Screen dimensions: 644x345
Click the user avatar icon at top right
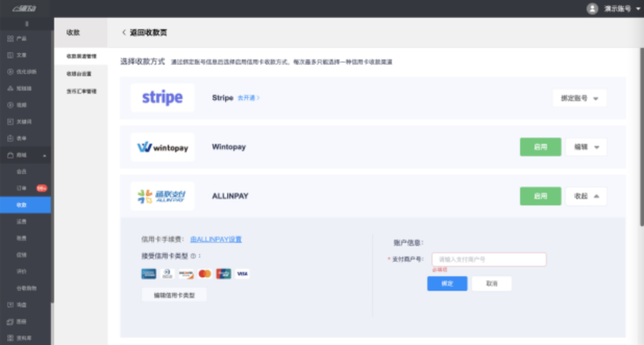pyautogui.click(x=592, y=8)
